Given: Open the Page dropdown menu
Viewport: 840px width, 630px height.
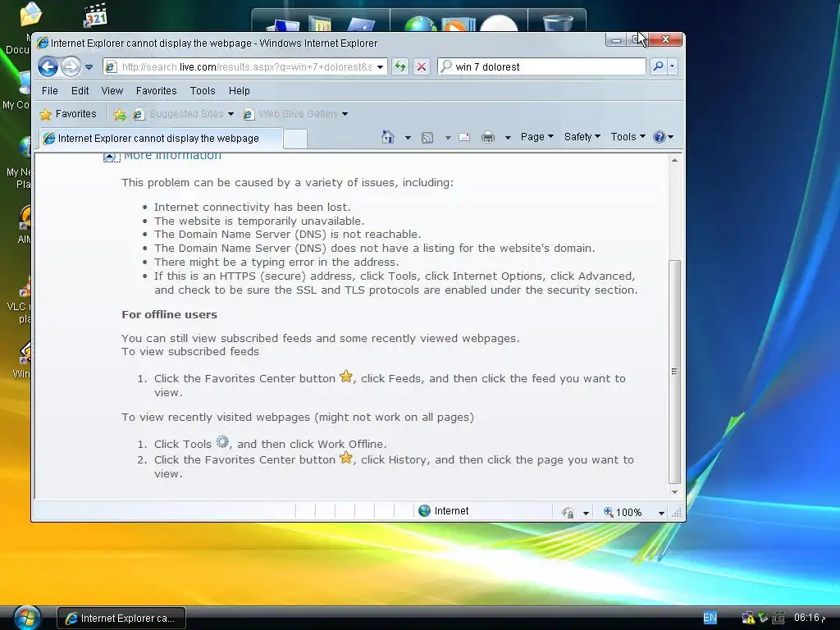Looking at the screenshot, I should pos(536,137).
